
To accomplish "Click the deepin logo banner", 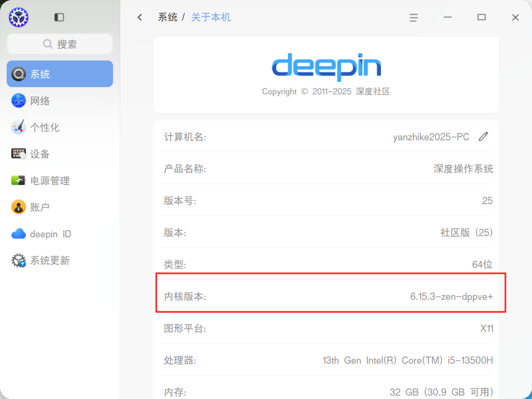I will click(x=326, y=74).
